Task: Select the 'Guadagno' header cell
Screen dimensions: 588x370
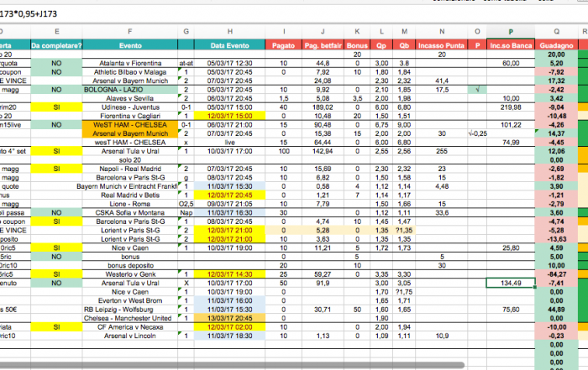Action: click(x=556, y=45)
